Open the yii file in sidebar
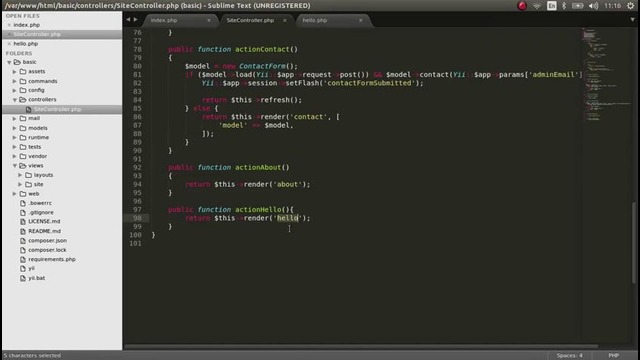This screenshot has width=640, height=360. click(31, 269)
